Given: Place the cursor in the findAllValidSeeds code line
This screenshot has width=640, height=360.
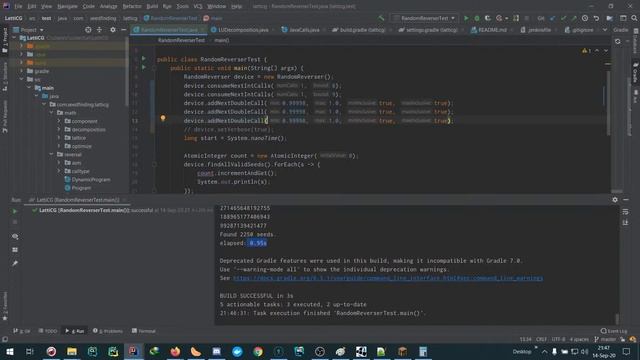Looking at the screenshot, I should point(252,164).
